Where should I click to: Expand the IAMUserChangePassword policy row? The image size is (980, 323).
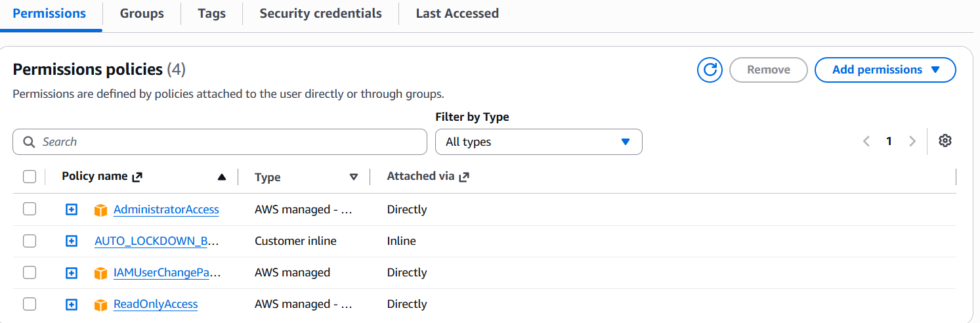click(x=72, y=272)
